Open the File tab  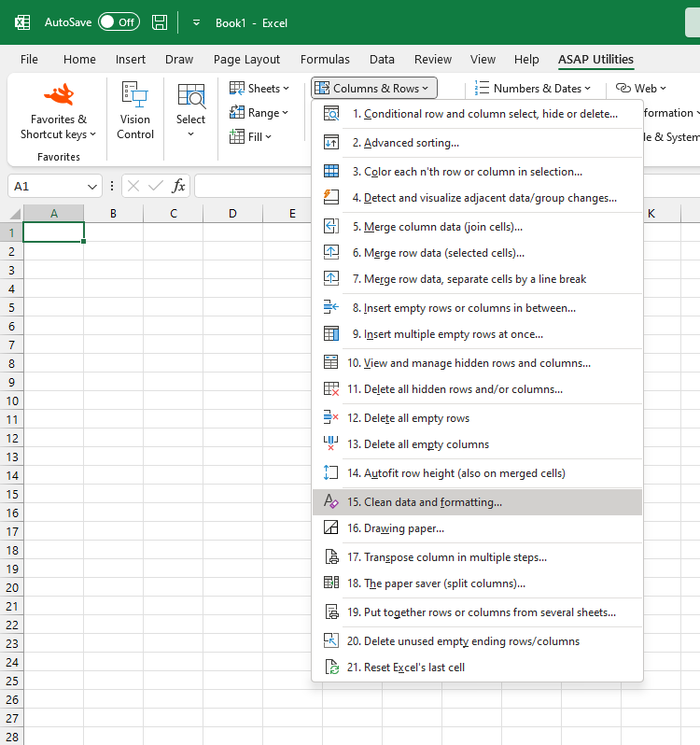point(29,60)
